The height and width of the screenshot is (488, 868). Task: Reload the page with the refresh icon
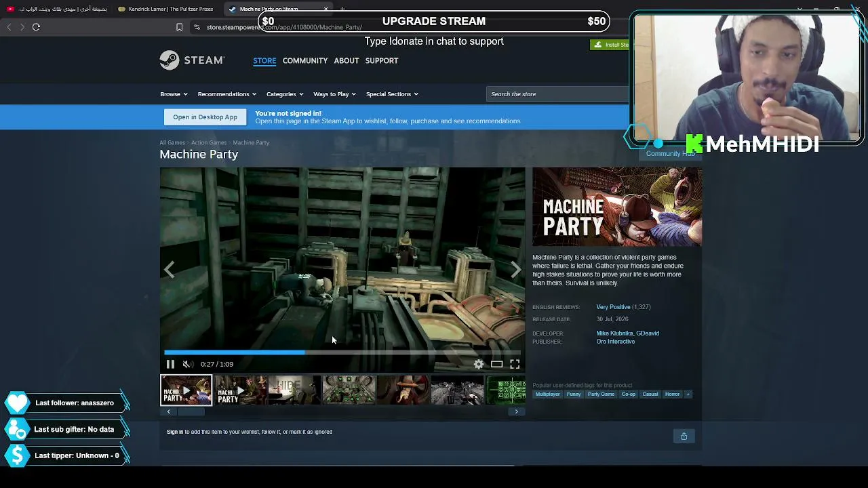(x=37, y=27)
